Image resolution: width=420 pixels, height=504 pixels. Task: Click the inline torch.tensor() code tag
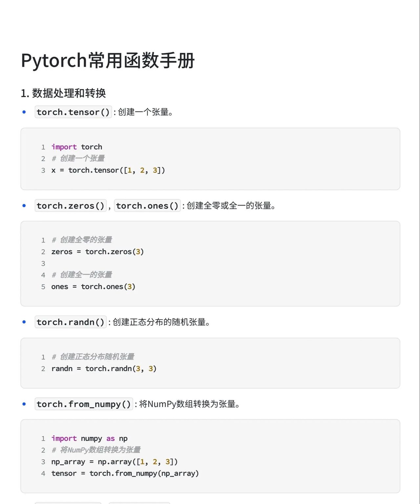point(73,112)
